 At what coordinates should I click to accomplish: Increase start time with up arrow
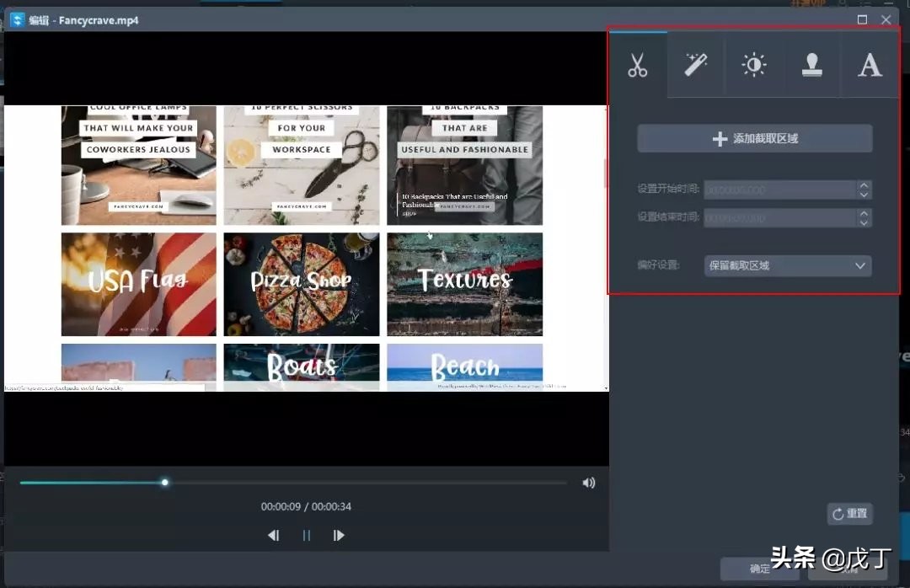[864, 185]
